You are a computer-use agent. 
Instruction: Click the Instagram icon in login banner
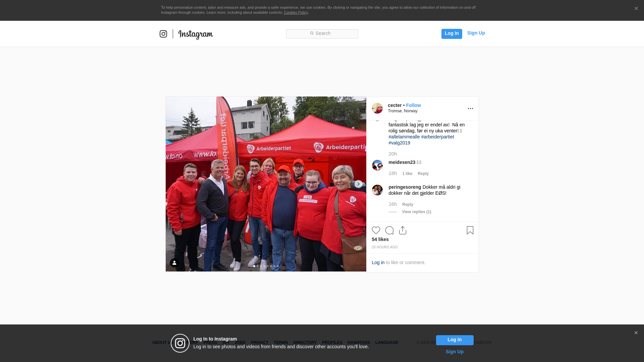tap(180, 343)
